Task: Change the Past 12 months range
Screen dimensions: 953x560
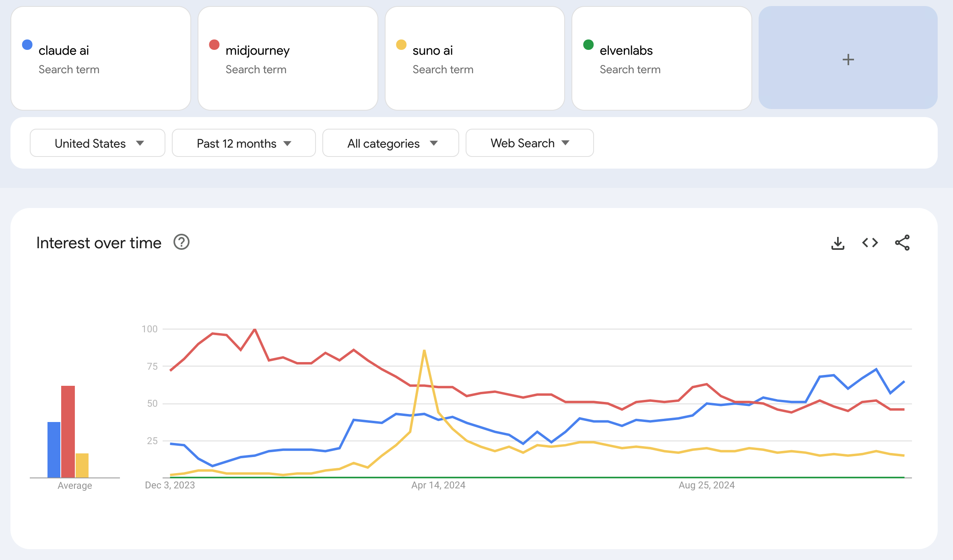Action: pos(243,143)
